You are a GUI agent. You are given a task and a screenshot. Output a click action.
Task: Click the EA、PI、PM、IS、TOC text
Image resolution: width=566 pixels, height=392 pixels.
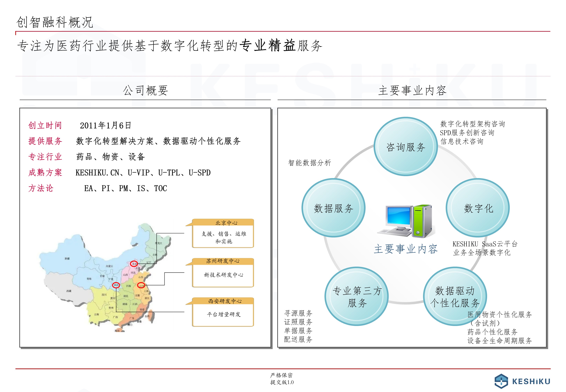tap(126, 188)
